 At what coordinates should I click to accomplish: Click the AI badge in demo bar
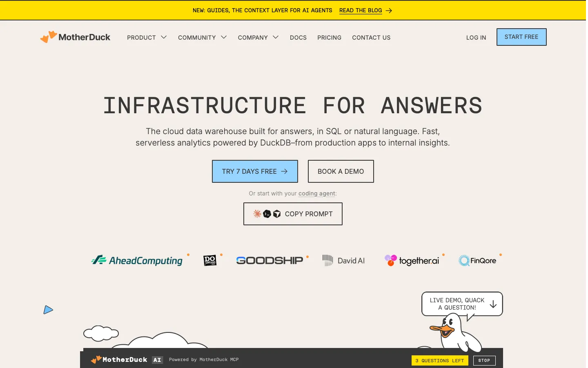(157, 360)
